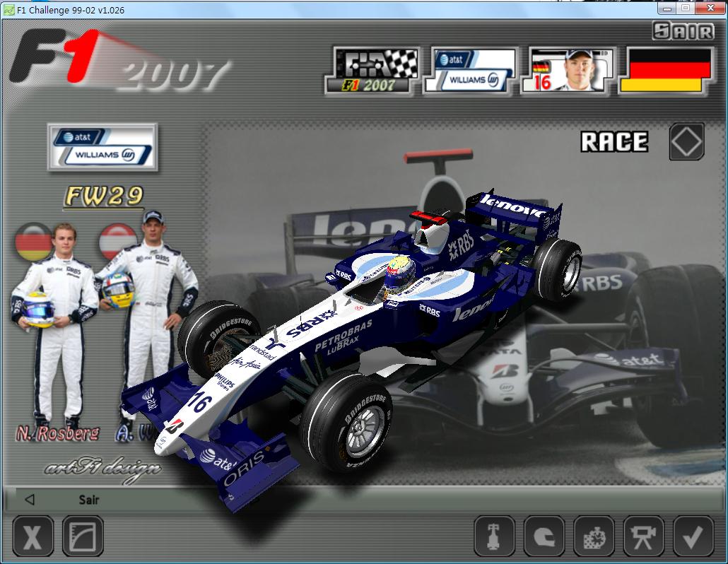Select the F1 2007 season thumbnail
Screen dimensions: 728x564
(x=372, y=71)
